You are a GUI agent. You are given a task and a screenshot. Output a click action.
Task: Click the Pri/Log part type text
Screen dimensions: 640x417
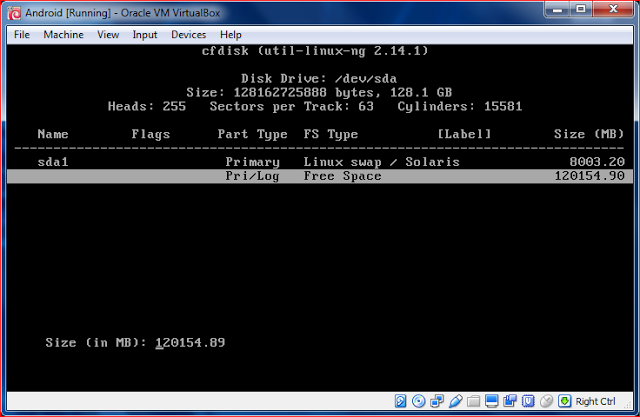pos(252,176)
